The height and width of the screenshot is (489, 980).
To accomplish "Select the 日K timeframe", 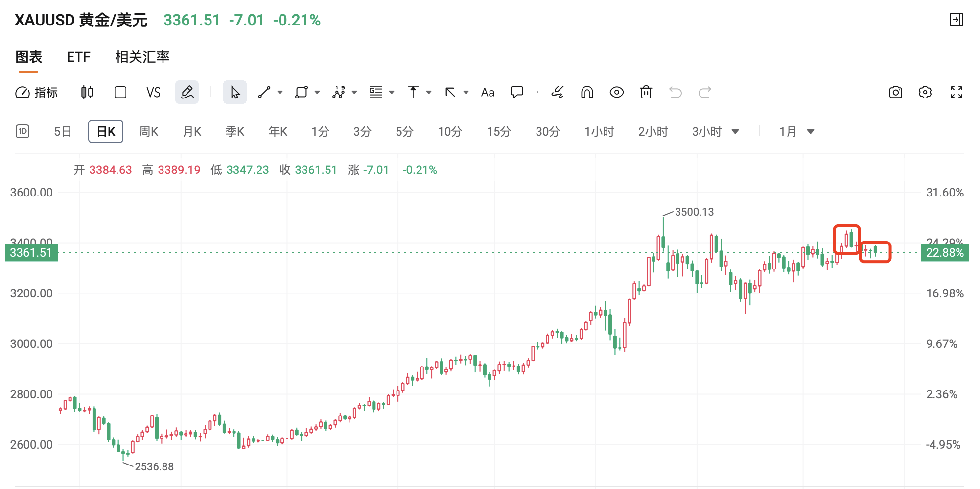I will pyautogui.click(x=106, y=131).
